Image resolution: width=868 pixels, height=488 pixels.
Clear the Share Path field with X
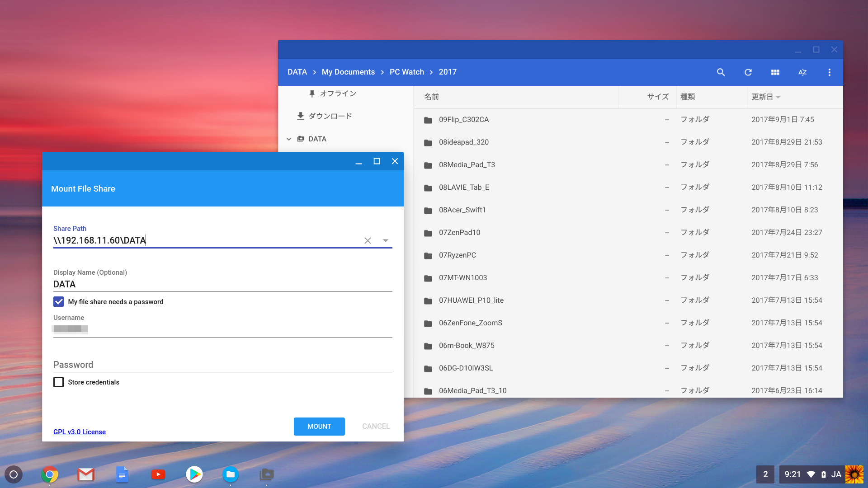point(368,241)
